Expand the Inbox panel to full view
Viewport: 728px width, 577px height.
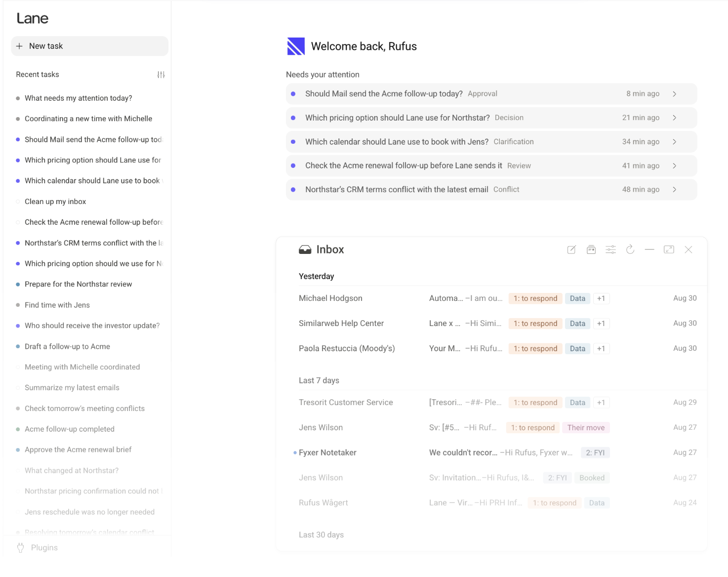[669, 249]
